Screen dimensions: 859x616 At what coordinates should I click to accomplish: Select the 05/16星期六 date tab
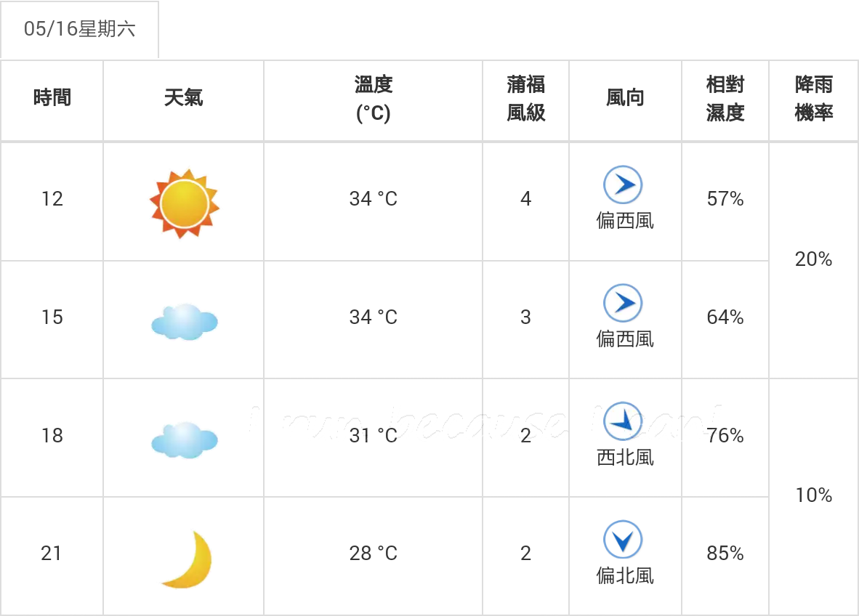[79, 30]
